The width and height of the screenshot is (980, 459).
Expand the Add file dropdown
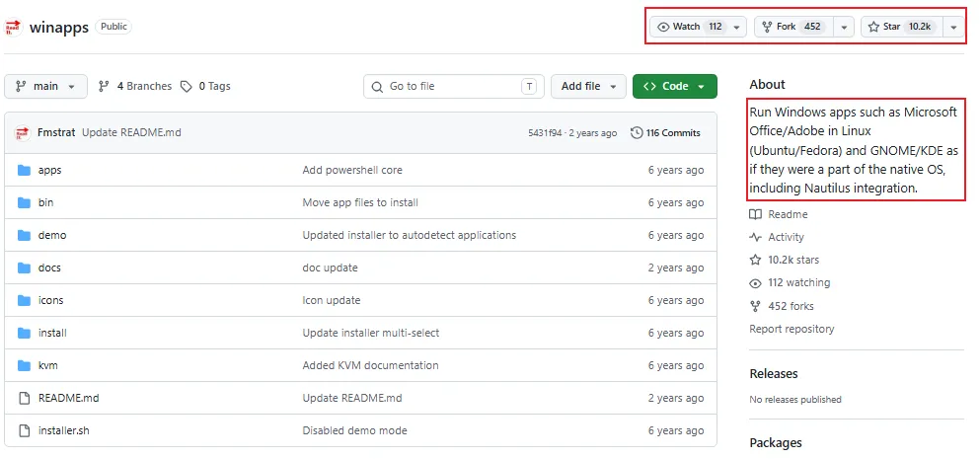pos(588,86)
